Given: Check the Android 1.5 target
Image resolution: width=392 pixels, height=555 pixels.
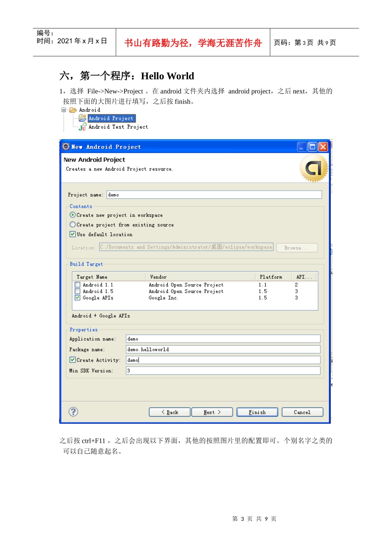Looking at the screenshot, I should pos(78,291).
